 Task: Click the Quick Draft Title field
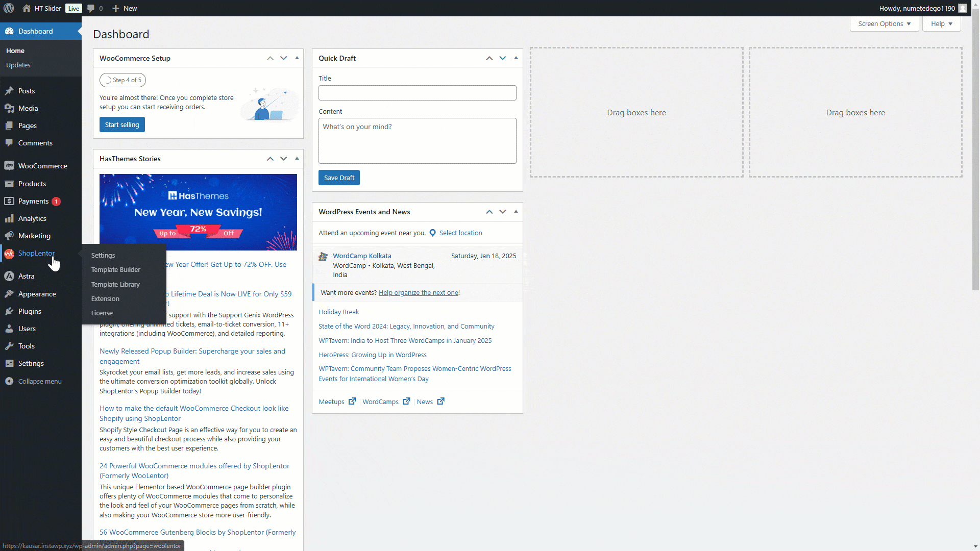point(417,93)
